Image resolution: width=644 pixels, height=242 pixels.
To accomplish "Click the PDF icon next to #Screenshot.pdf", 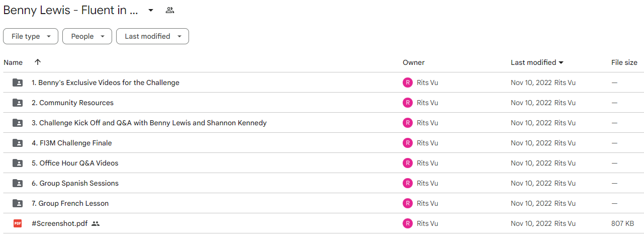I will (18, 223).
